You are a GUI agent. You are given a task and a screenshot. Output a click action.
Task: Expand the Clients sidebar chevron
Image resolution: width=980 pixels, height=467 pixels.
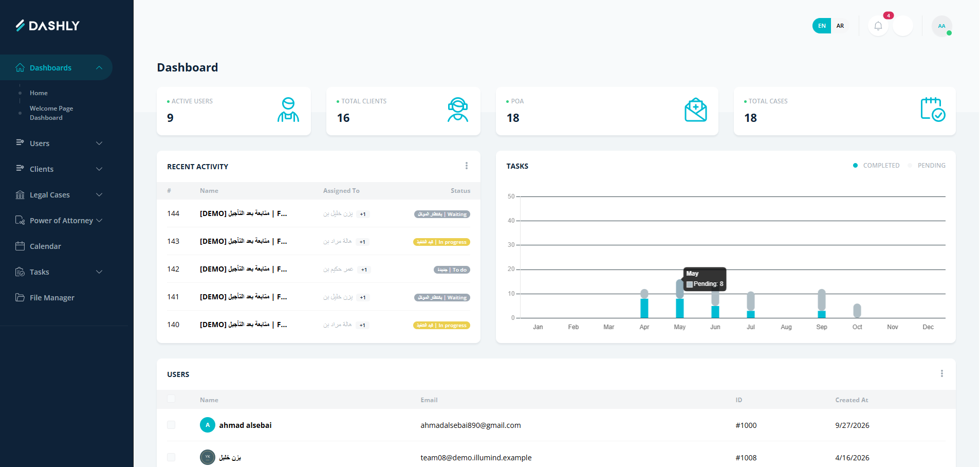99,169
